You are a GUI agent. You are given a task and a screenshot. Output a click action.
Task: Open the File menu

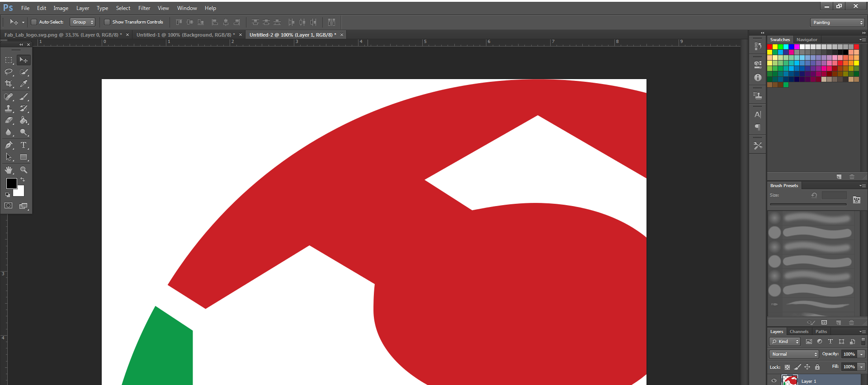coord(25,8)
